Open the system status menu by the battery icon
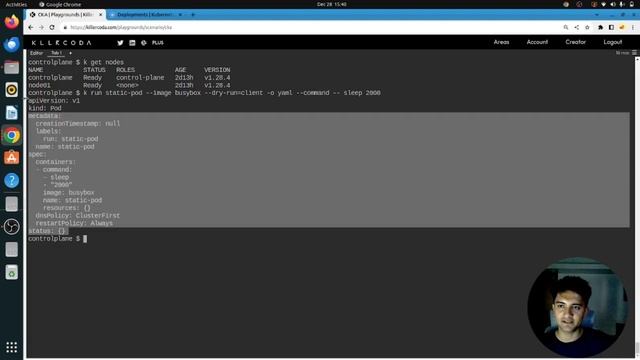 pos(631,4)
